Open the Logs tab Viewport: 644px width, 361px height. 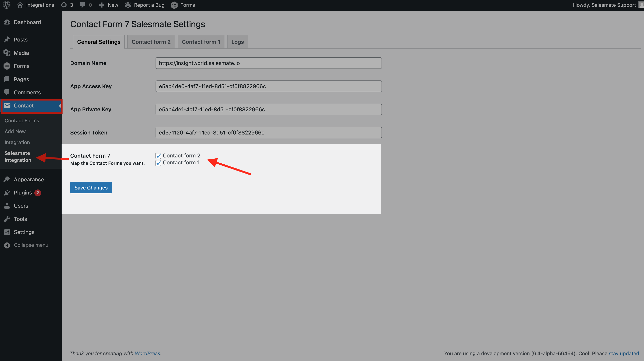[x=238, y=42]
